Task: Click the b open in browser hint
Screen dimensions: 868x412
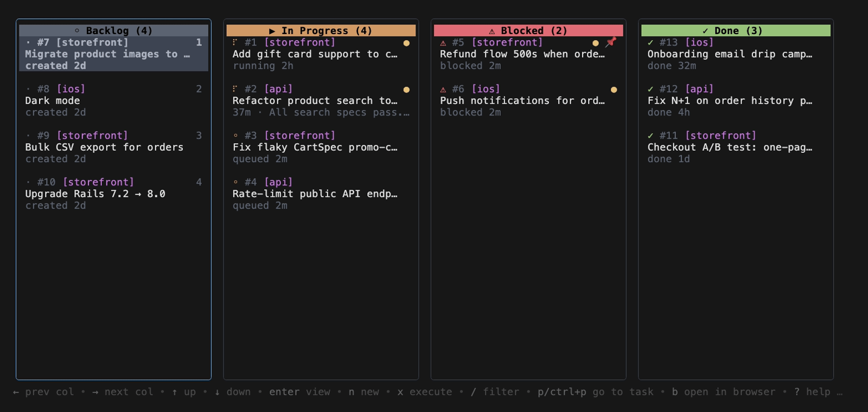Action: click(x=724, y=391)
